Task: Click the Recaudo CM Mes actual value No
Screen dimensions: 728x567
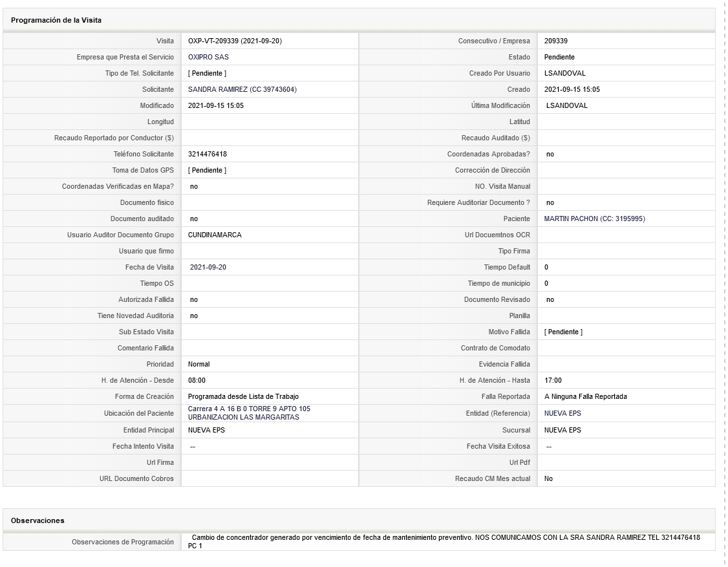Action: (x=548, y=479)
